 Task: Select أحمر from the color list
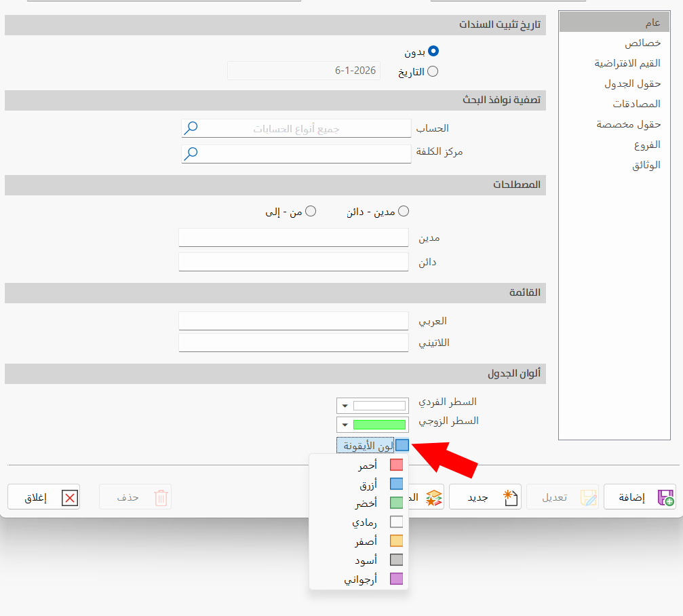359,465
